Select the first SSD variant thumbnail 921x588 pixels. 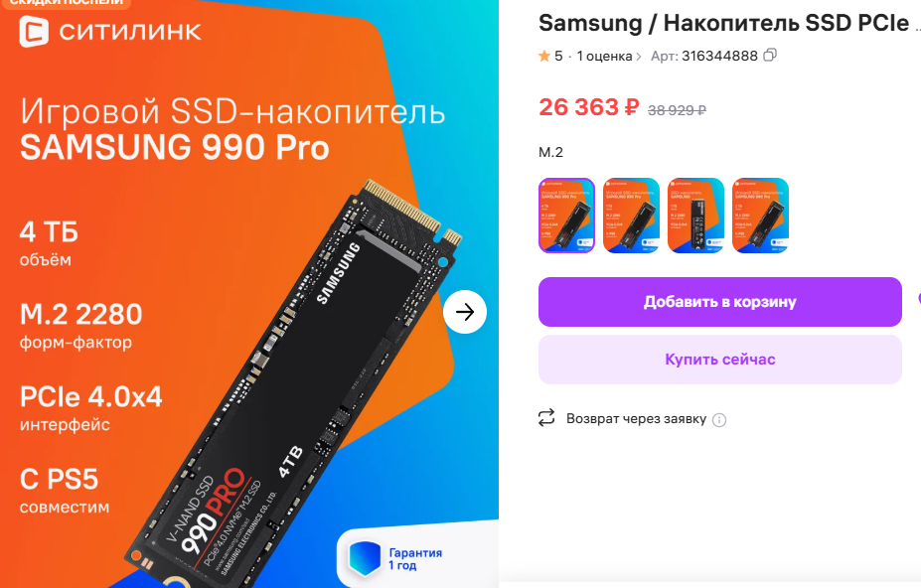coord(567,216)
